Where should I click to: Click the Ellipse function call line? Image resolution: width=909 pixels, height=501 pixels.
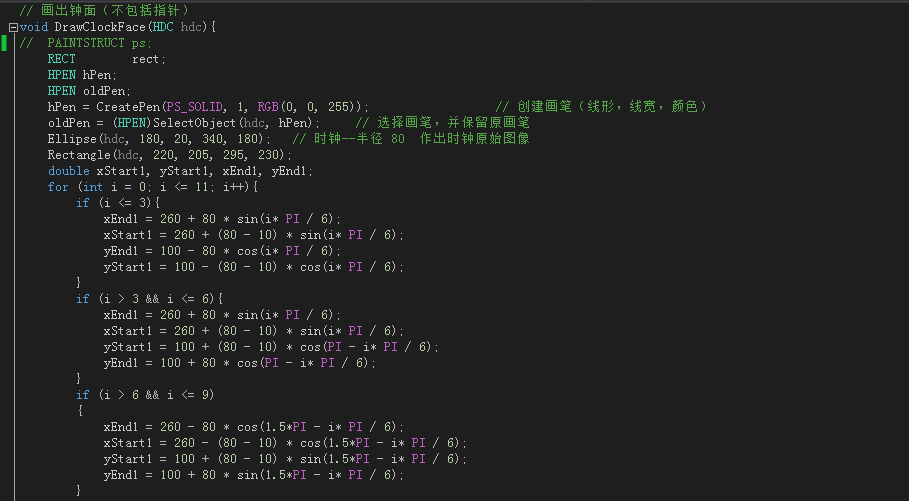click(160, 139)
